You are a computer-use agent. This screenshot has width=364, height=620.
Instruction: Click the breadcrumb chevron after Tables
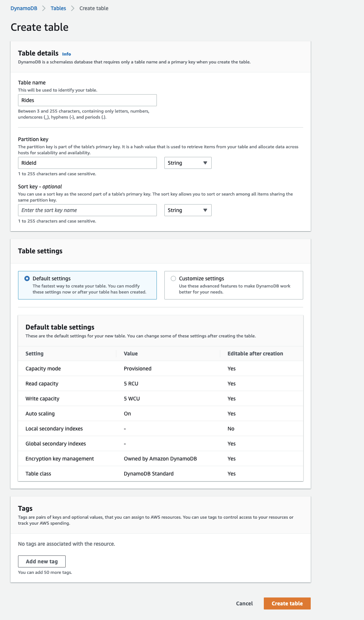coord(72,8)
